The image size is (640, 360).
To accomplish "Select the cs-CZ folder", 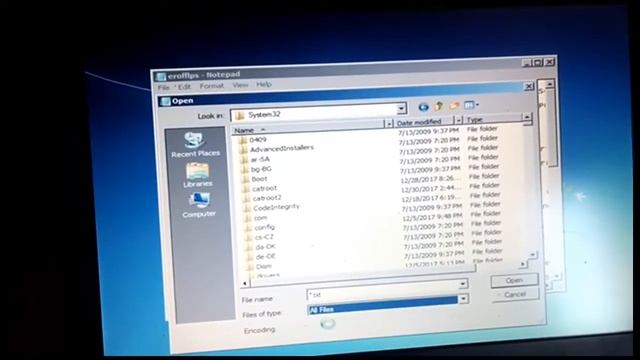I will (x=264, y=237).
